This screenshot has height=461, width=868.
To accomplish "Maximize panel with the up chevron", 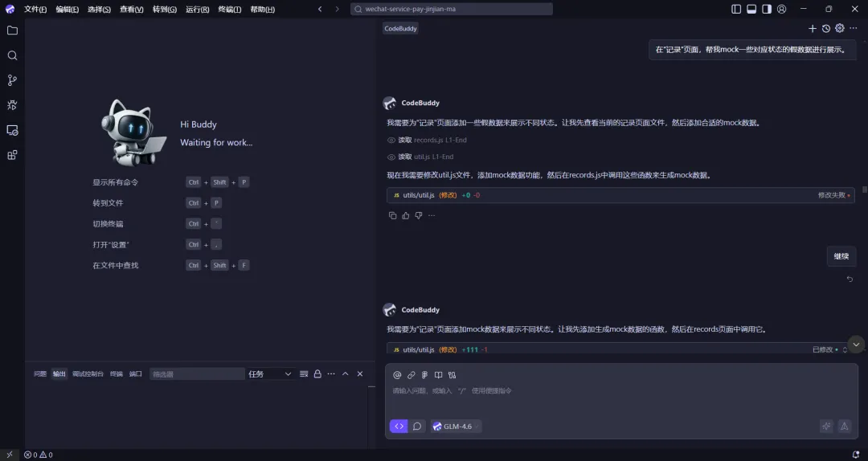I will (346, 374).
